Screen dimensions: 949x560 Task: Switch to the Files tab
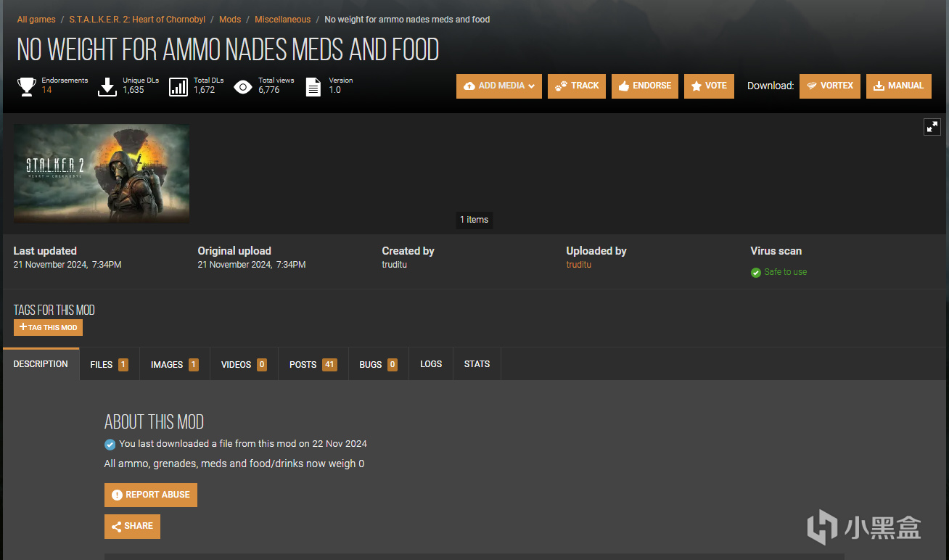[x=109, y=364]
